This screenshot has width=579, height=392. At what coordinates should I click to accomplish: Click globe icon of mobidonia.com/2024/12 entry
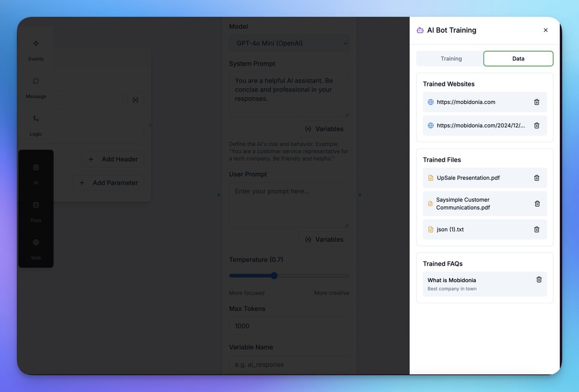pyautogui.click(x=431, y=125)
